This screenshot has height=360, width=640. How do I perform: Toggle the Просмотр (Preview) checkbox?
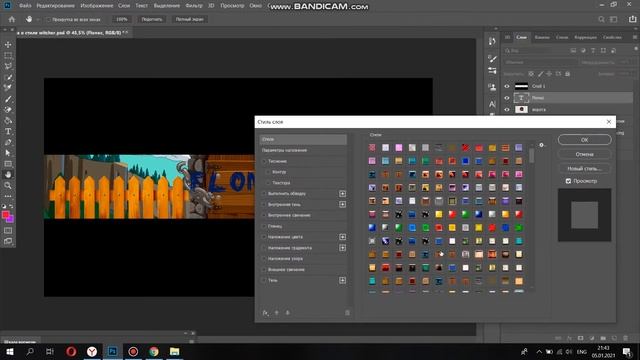[x=568, y=181]
